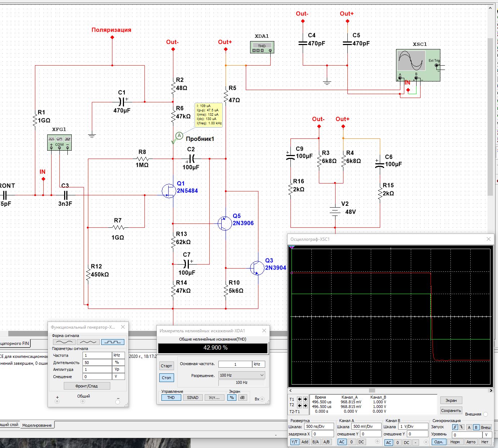This screenshot has width=498, height=448.
Task: Switch to the Моделирование tab
Action: [37, 425]
